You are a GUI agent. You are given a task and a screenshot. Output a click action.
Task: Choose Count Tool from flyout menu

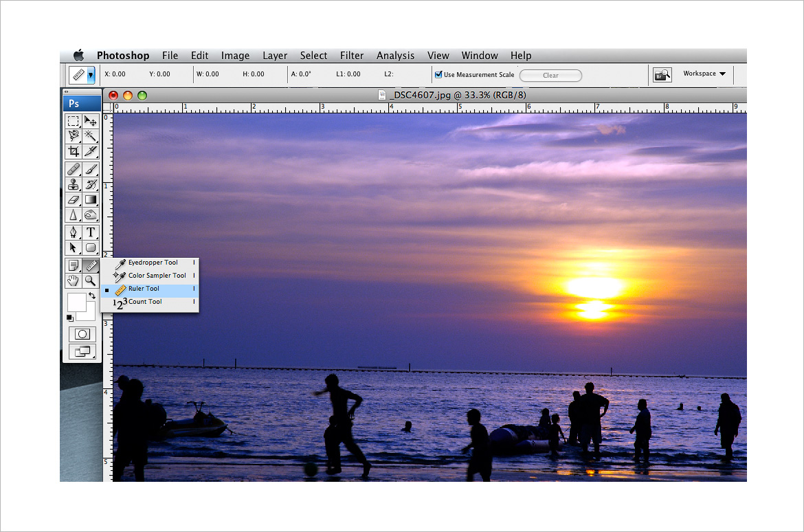145,302
